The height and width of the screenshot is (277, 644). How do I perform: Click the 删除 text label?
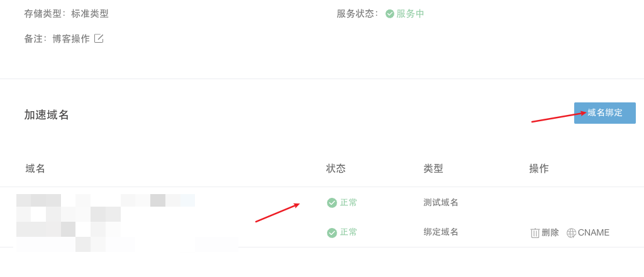click(x=550, y=232)
